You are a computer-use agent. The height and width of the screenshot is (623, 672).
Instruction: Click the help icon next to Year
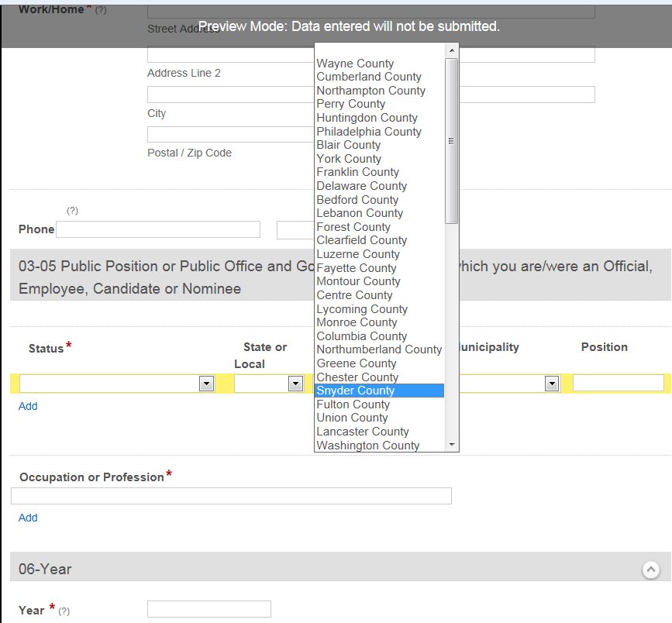(64, 611)
